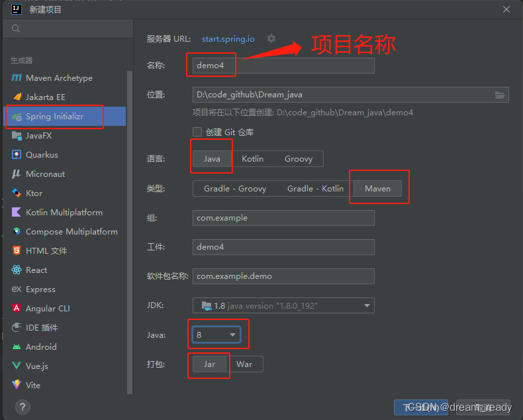Click the Jakarta EE feather icon
This screenshot has width=523, height=420.
(17, 97)
